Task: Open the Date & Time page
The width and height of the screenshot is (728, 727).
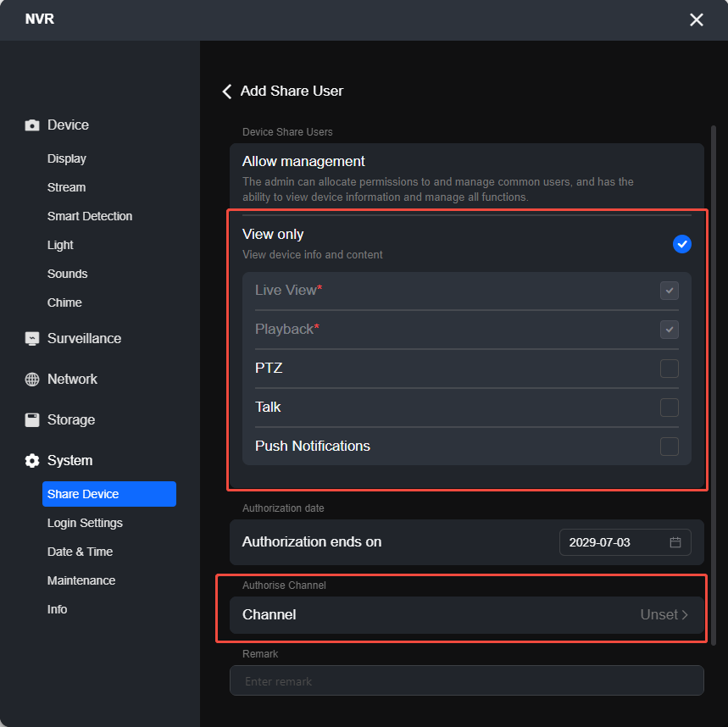Action: [80, 552]
